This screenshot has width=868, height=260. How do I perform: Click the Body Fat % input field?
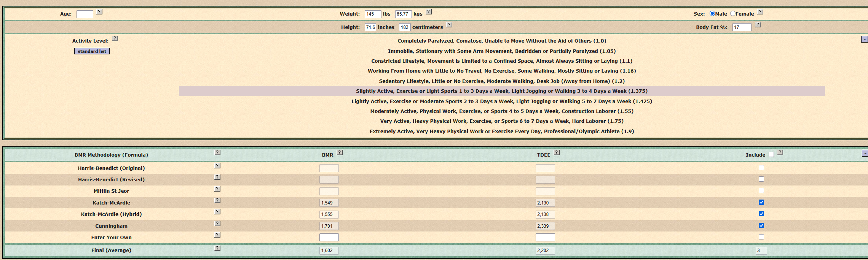click(742, 27)
